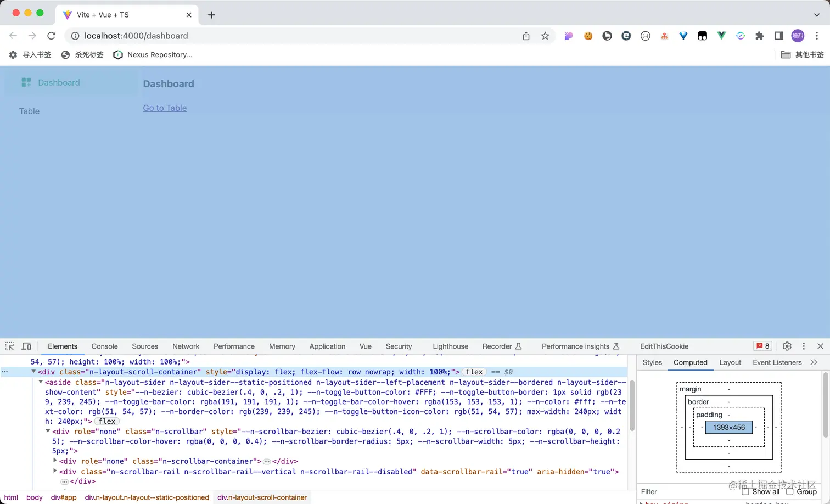Select the div#app breadcrumb
Screen dimensions: 830x504
coord(64,497)
